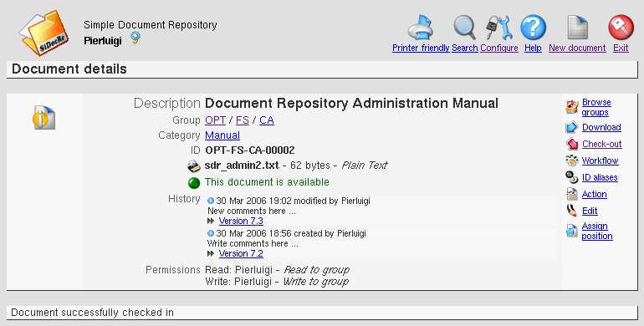The image size is (644, 326).
Task: Click the New document page icon
Action: pos(577,28)
